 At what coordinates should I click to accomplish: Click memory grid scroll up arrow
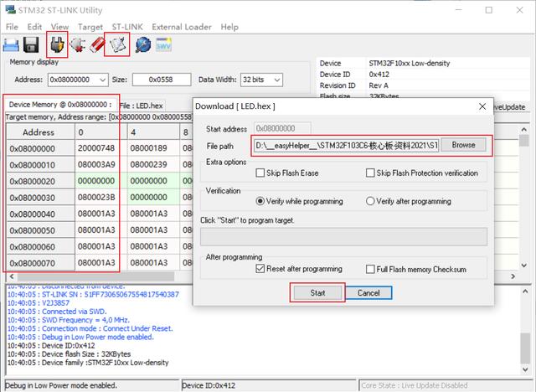tap(523, 130)
